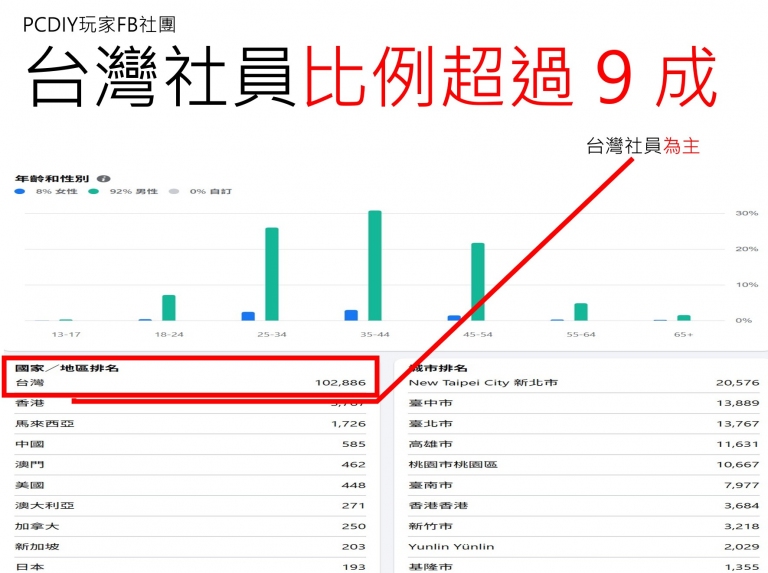Select the blue female bar for 35-44
The width and height of the screenshot is (768, 573).
coord(351,315)
